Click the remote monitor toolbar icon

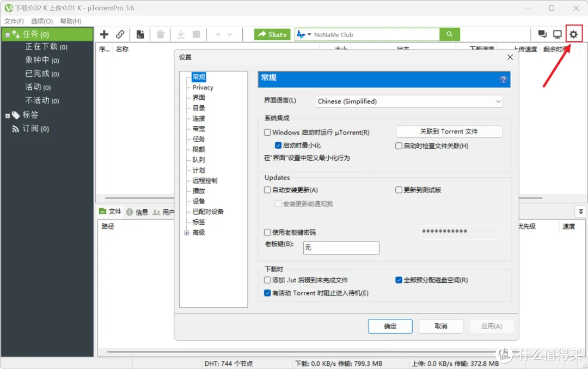pos(558,34)
